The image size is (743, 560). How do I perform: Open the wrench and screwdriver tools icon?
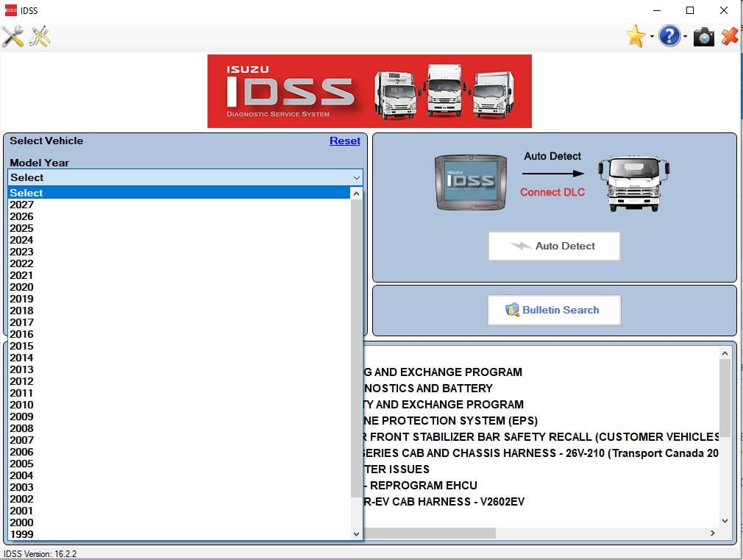(13, 36)
